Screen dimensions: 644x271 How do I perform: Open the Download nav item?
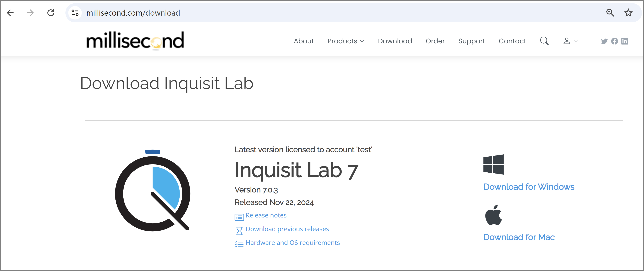tap(395, 41)
